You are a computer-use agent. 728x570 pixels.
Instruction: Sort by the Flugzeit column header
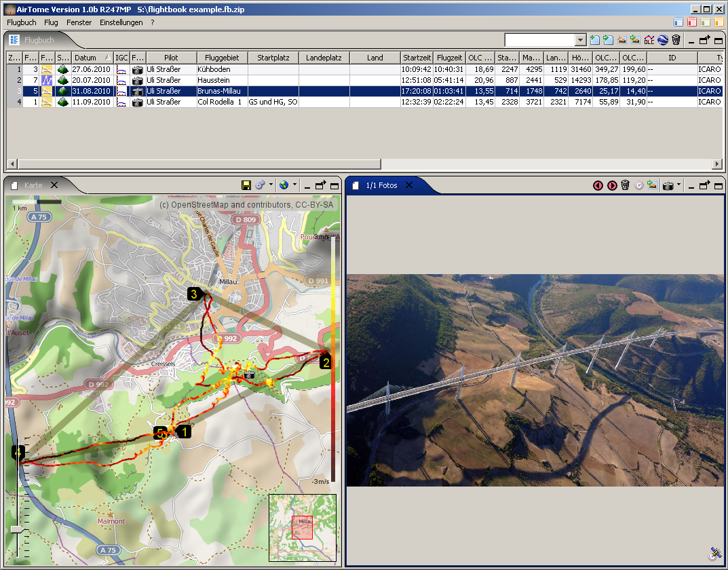point(449,58)
